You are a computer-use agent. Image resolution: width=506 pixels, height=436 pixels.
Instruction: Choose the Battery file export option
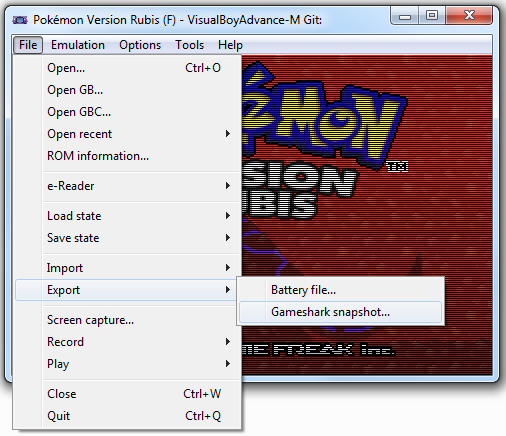pos(340,290)
